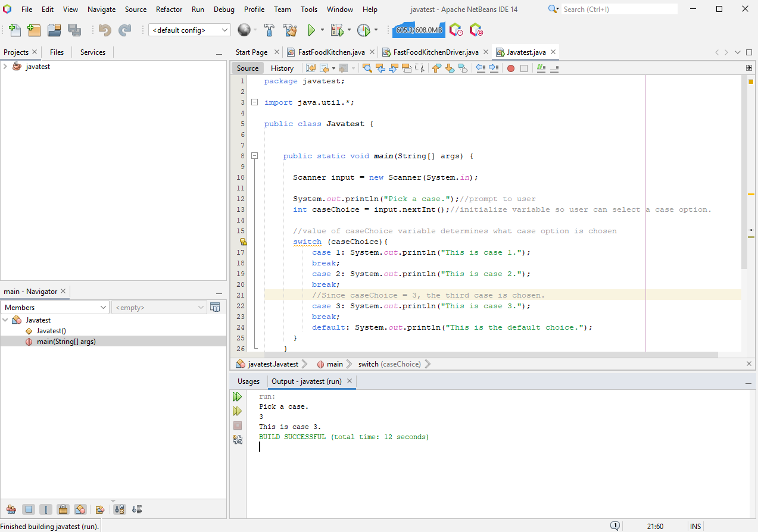
Task: Click the Build Project hammer icon
Action: point(269,30)
